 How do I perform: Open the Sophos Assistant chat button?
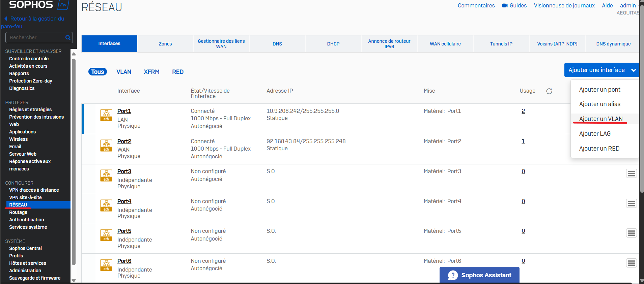(x=479, y=275)
